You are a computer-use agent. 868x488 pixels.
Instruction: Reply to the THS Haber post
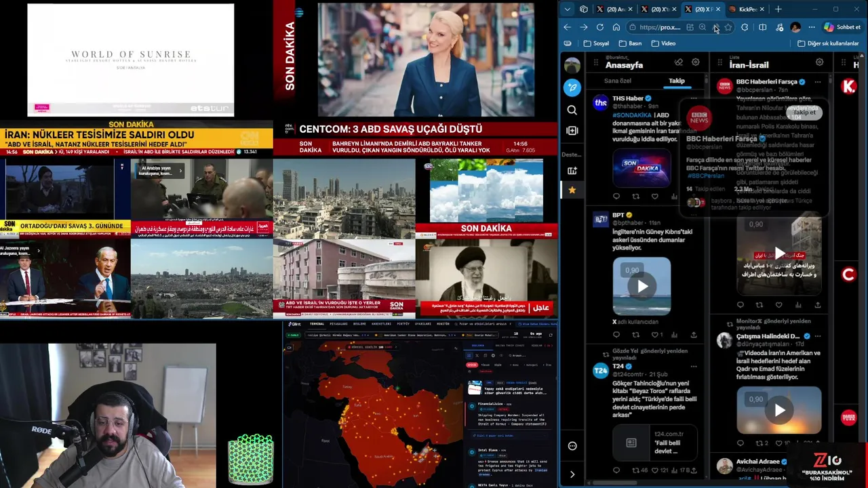pos(616,197)
